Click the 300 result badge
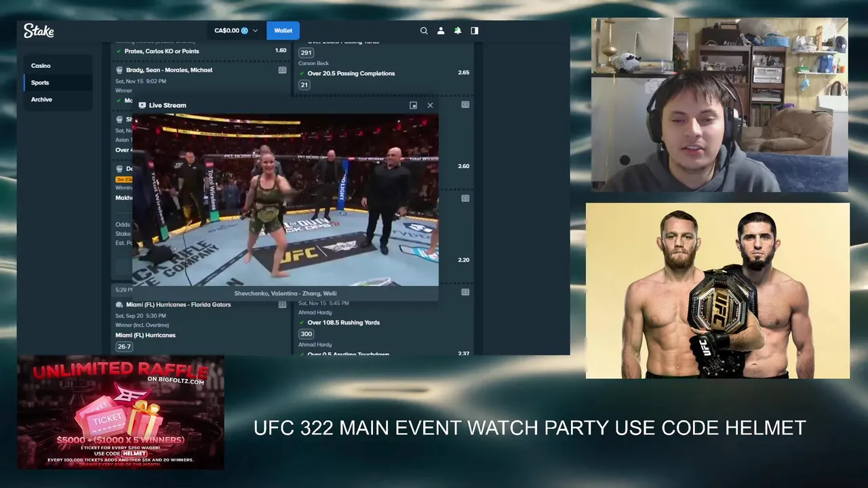 coord(306,334)
